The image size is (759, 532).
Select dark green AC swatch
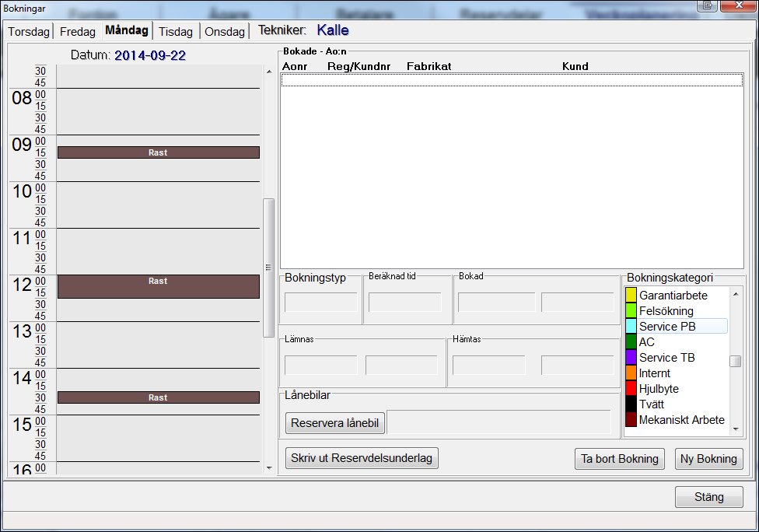point(631,341)
